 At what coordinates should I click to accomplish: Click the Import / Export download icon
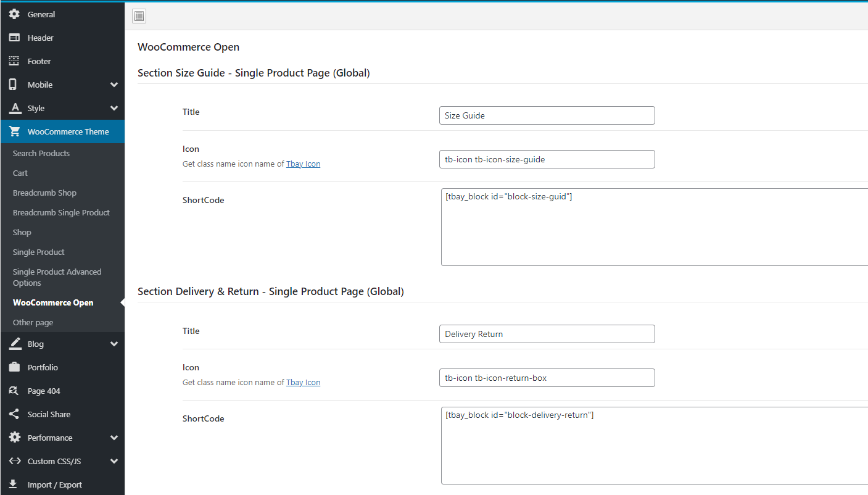(x=14, y=485)
